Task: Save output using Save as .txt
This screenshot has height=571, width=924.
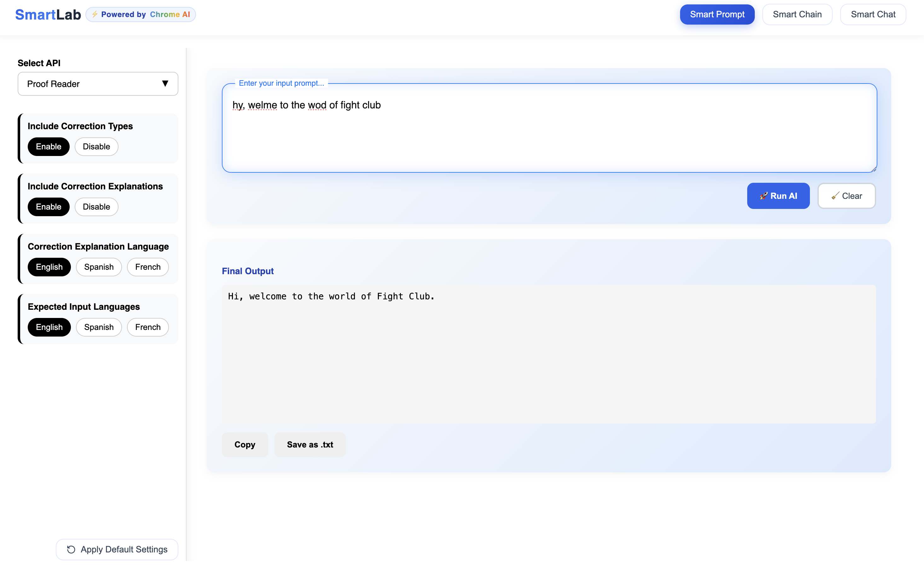Action: (310, 445)
